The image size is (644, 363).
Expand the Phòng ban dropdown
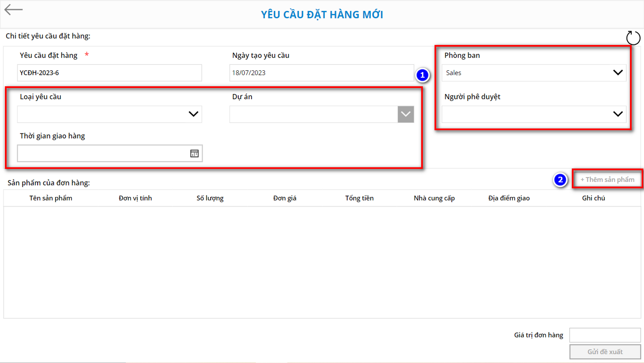coord(618,73)
